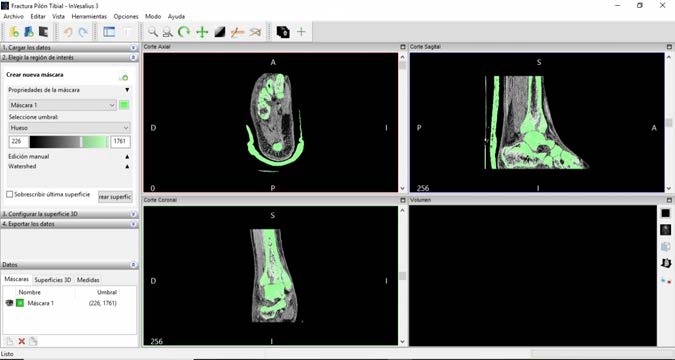
Task: Click the stereo mode icon beside Volumen
Action: [666, 280]
